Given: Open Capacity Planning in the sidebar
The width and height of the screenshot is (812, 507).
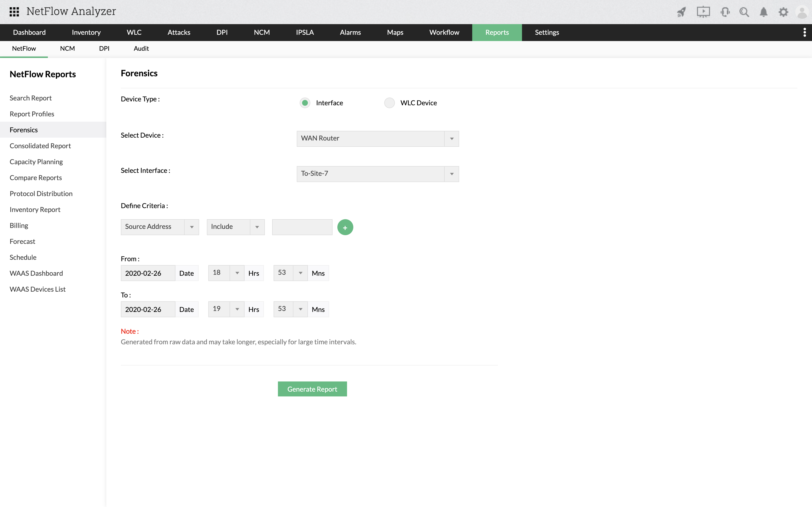Looking at the screenshot, I should pyautogui.click(x=36, y=162).
